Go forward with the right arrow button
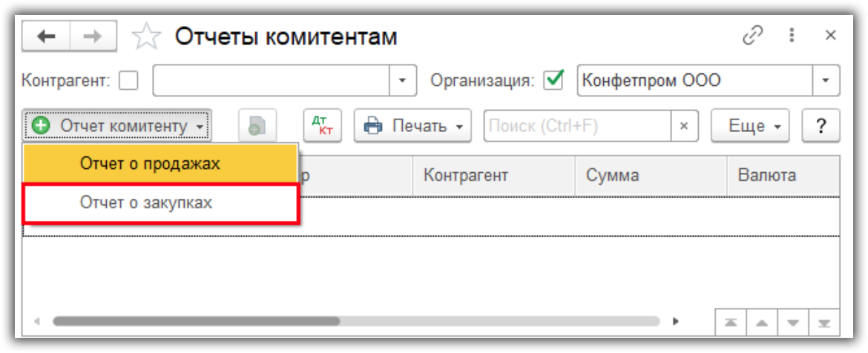868x353 pixels. pyautogui.click(x=93, y=36)
